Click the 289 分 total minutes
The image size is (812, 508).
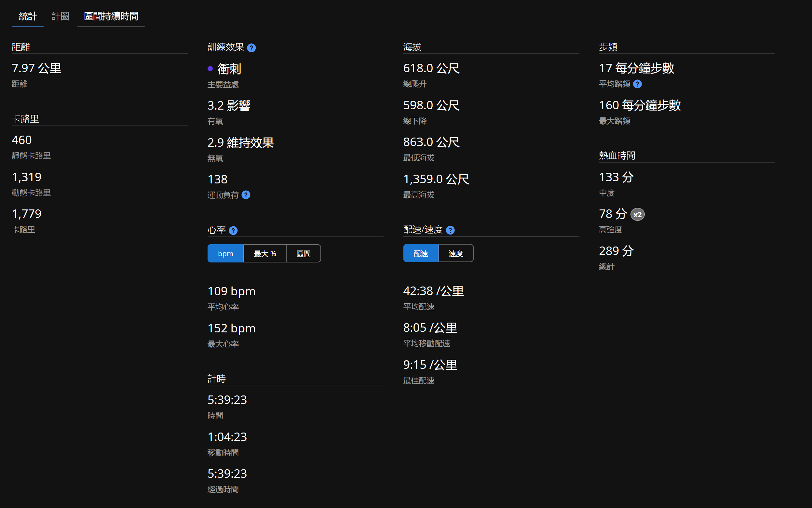point(616,251)
